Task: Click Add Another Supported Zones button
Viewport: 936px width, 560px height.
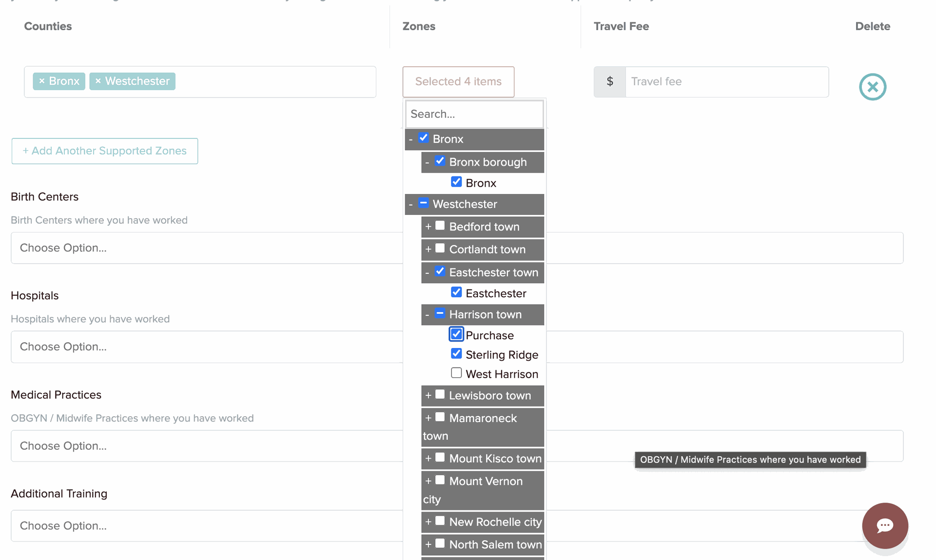Action: [x=105, y=151]
